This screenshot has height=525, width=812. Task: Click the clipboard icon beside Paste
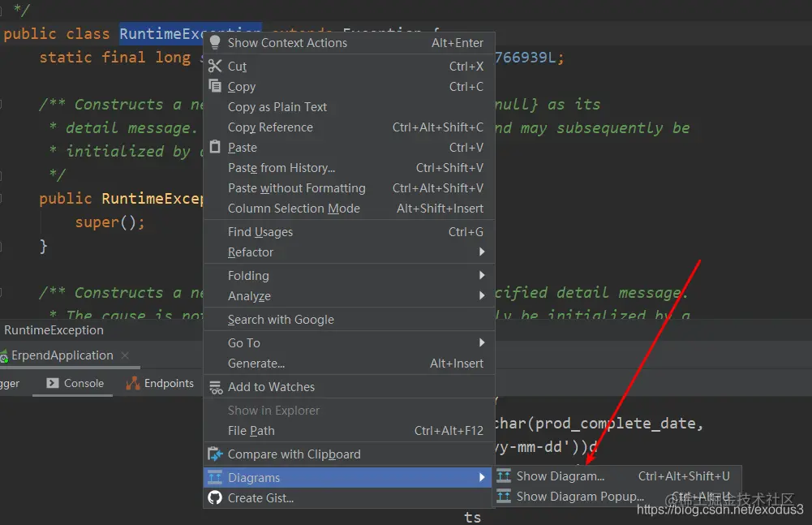pos(215,147)
